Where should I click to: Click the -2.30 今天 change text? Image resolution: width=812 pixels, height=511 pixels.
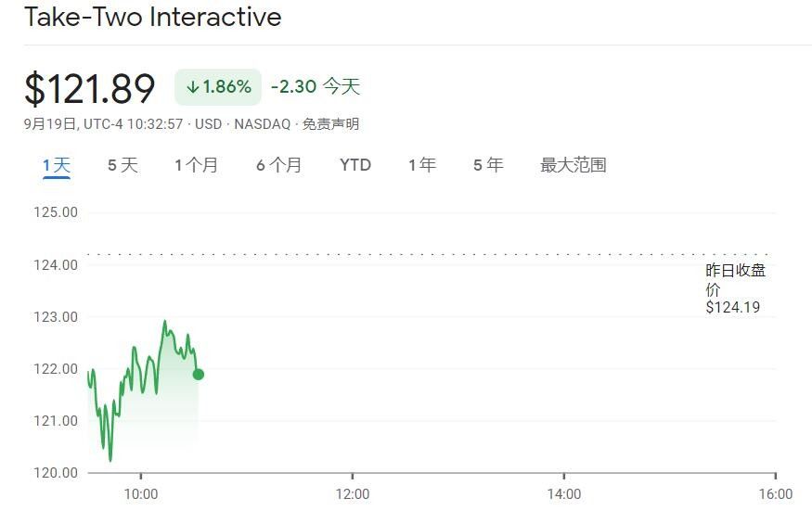click(x=316, y=86)
